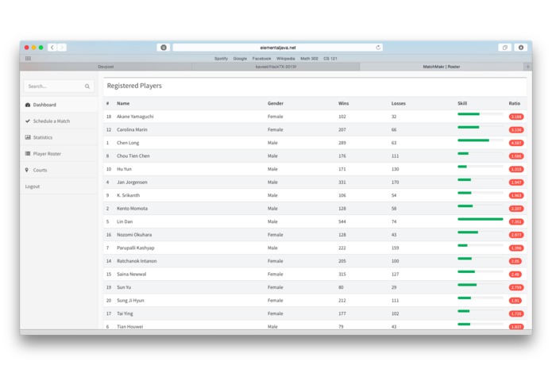Click the Dashboard gauge icon

pyautogui.click(x=28, y=105)
